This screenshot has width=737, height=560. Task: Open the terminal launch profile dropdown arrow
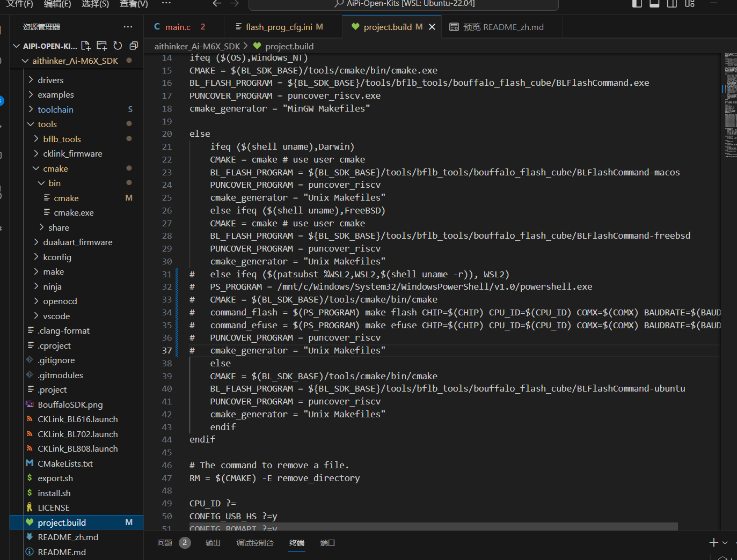725,543
